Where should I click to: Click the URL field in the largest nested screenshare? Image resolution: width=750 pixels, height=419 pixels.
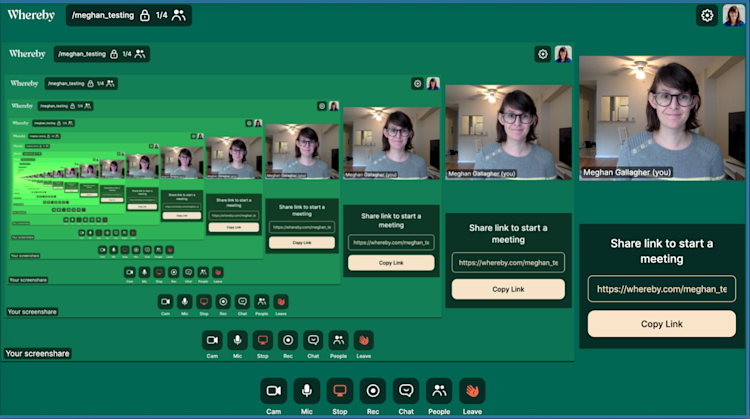(508, 263)
